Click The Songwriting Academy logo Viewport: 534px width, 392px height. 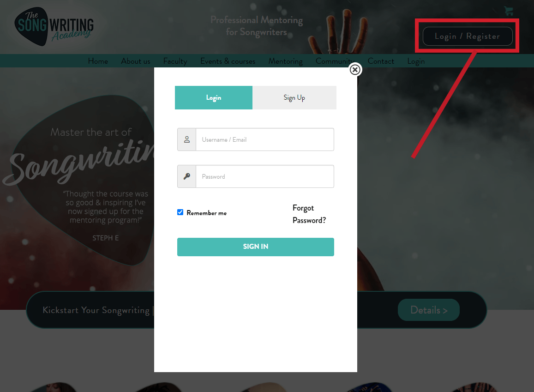click(x=54, y=27)
